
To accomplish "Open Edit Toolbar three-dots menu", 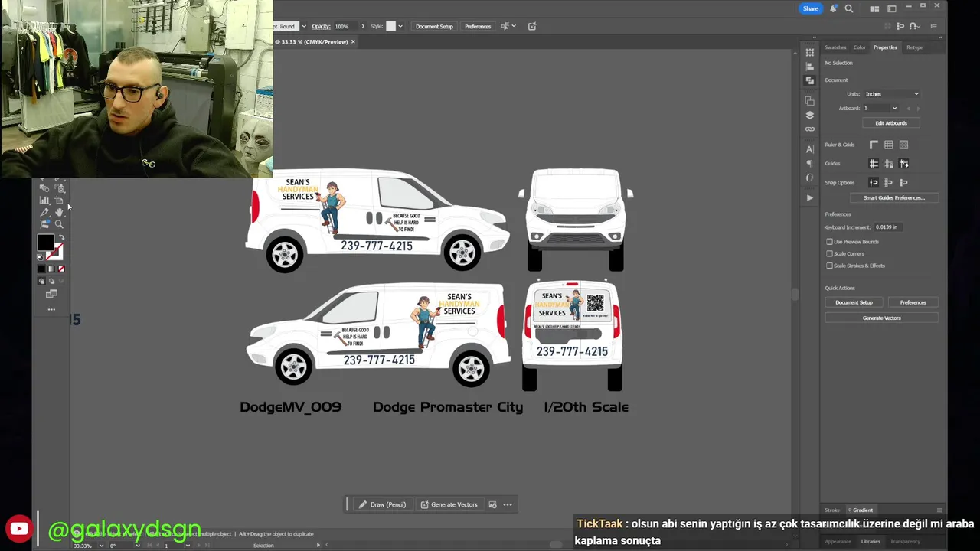I will pos(51,309).
